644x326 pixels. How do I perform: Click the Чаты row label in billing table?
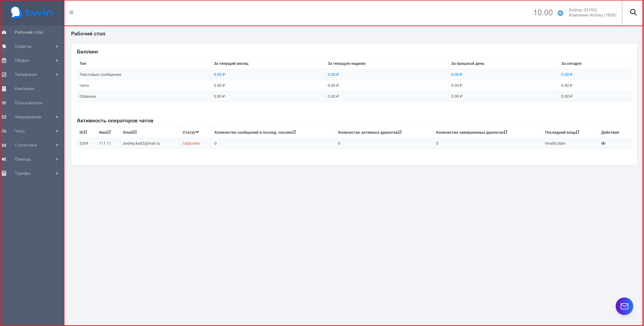[x=84, y=86]
